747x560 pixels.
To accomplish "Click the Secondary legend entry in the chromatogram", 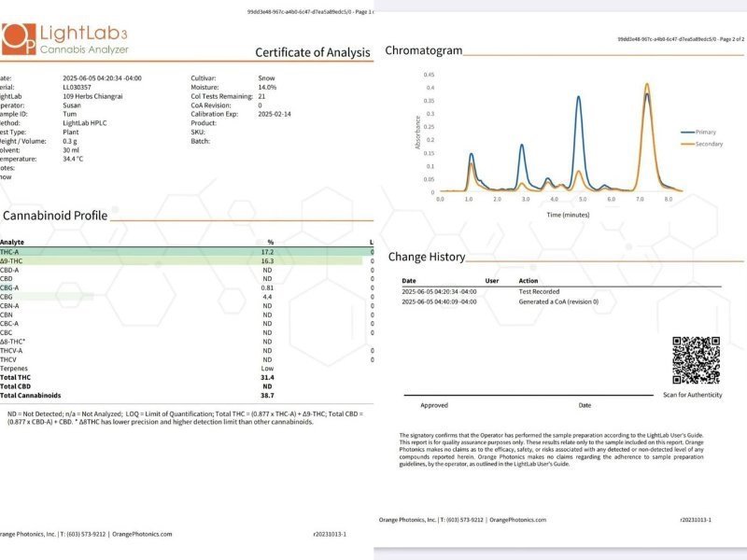I will 702,144.
